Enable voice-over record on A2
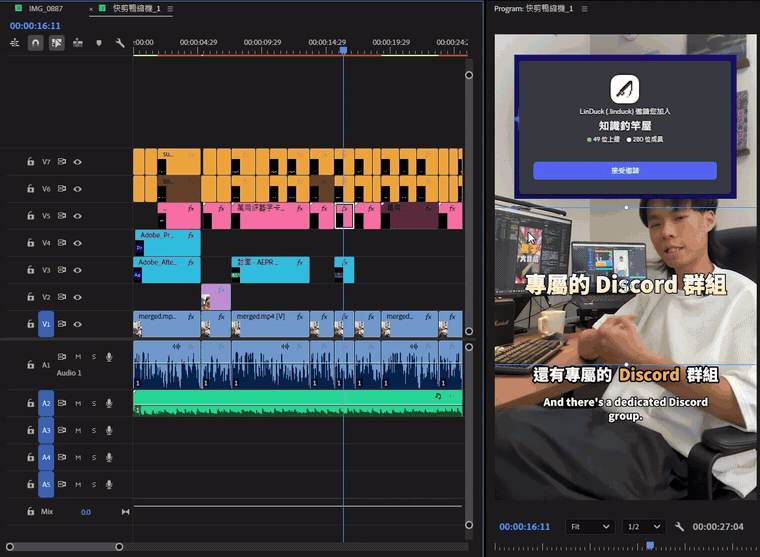This screenshot has width=760, height=557. click(109, 403)
